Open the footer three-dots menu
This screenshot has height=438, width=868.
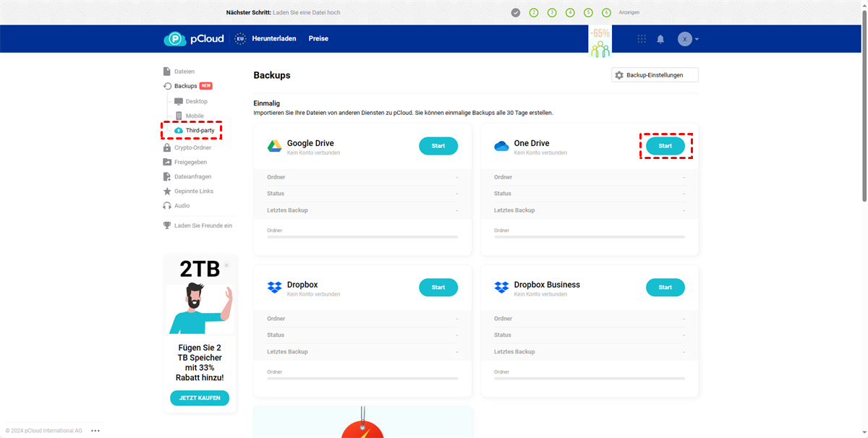point(95,431)
